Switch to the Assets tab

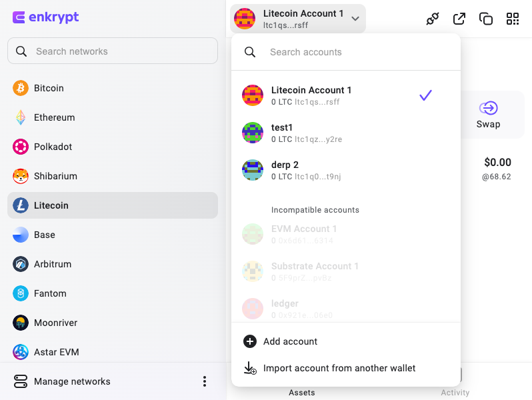pyautogui.click(x=301, y=393)
